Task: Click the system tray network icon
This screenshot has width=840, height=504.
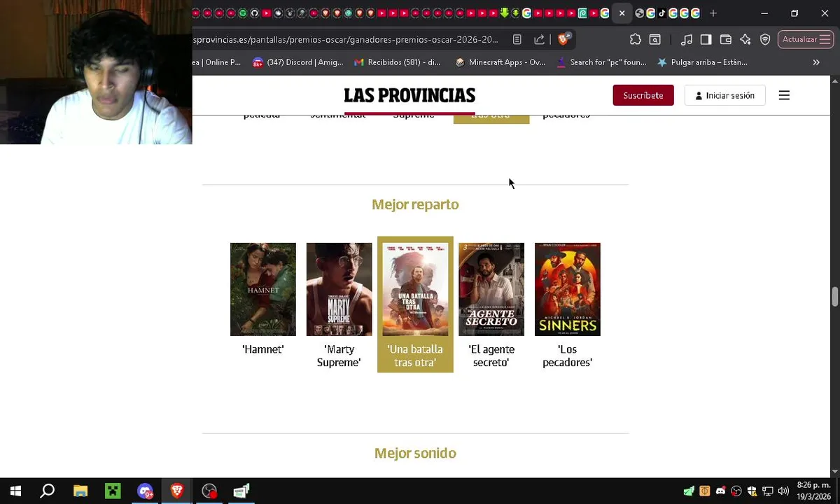Action: (768, 491)
